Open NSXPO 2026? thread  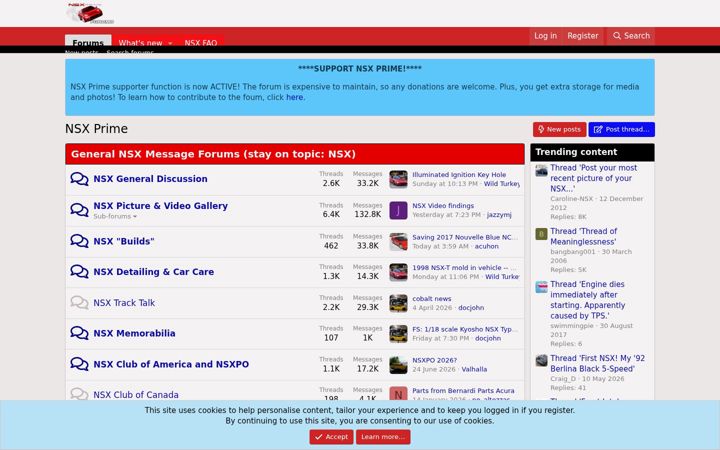(434, 360)
